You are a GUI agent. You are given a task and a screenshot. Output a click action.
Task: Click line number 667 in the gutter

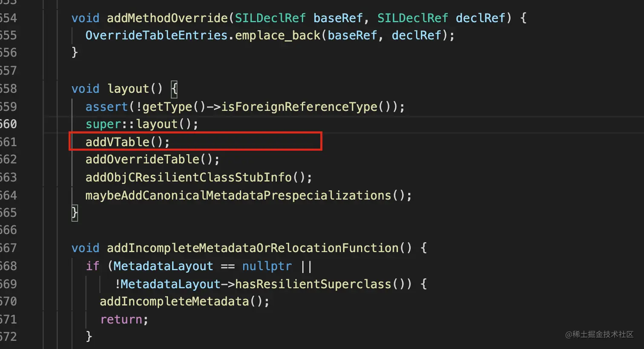pyautogui.click(x=9, y=248)
